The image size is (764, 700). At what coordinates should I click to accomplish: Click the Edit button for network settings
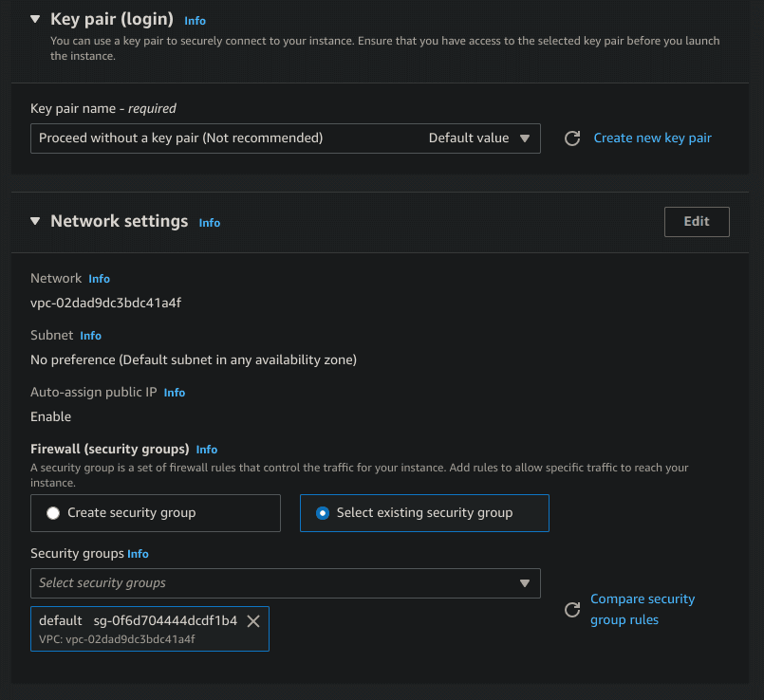696,221
